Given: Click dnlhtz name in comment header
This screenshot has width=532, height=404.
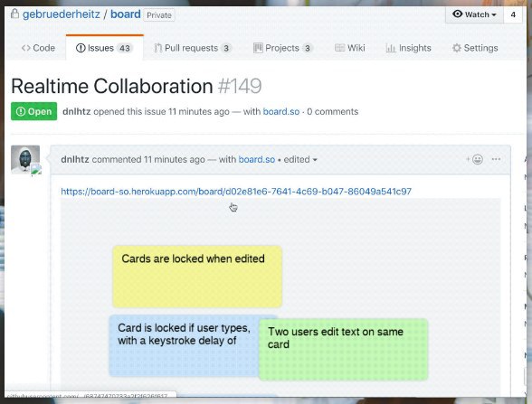Looking at the screenshot, I should [x=75, y=159].
